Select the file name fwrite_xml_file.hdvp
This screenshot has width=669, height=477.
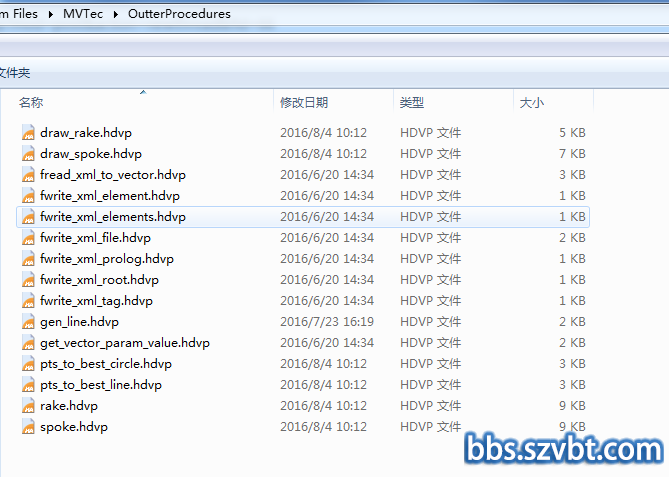pos(96,238)
